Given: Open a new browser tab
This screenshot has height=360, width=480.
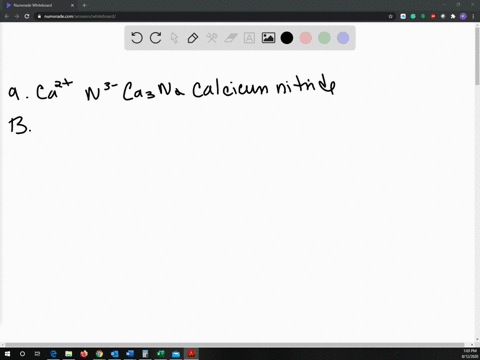Looking at the screenshot, I should [84, 5].
